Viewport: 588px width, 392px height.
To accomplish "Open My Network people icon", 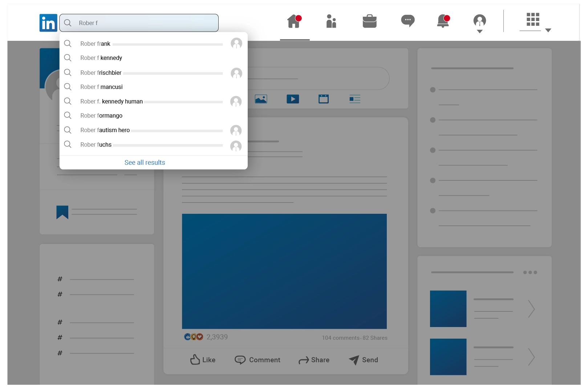I will (x=331, y=21).
